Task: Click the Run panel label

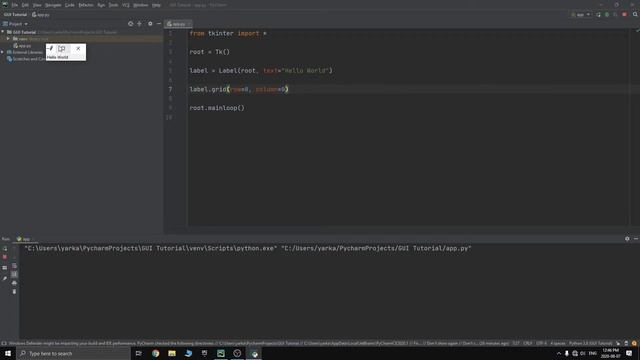Action: coord(6,239)
